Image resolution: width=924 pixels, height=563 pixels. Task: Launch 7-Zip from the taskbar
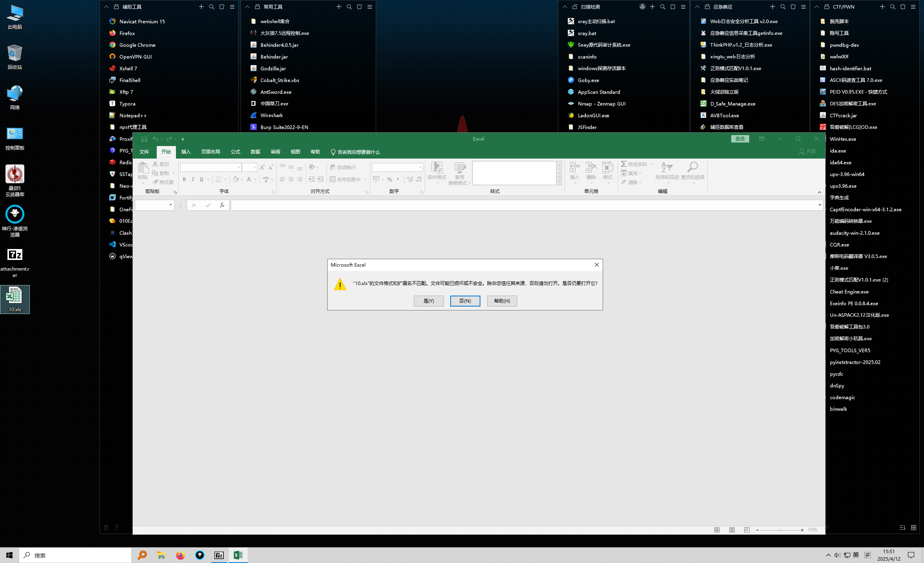coord(219,555)
